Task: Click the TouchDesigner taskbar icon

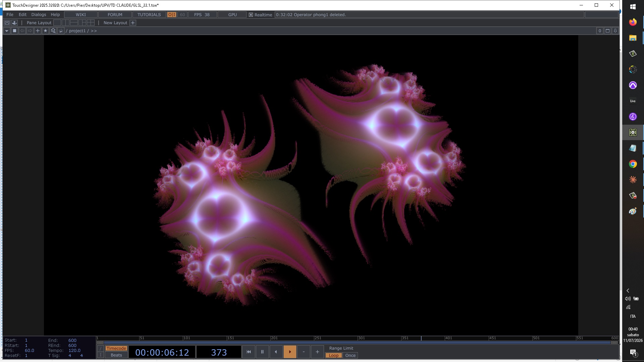Action: coord(633,132)
